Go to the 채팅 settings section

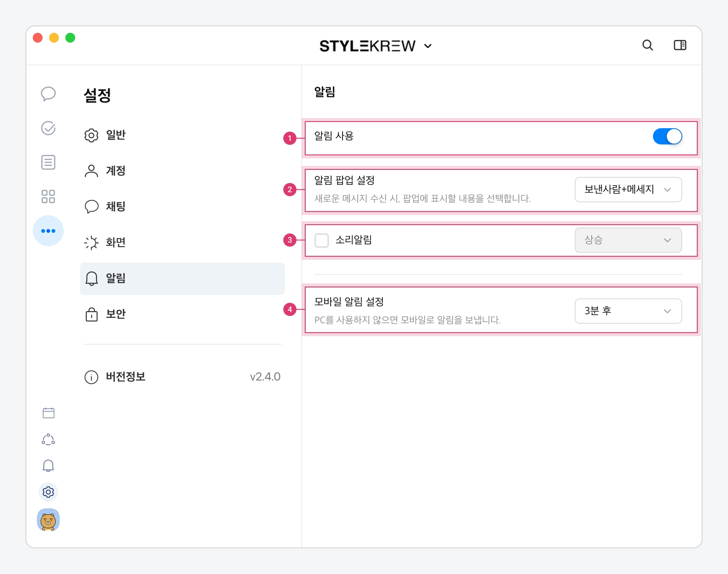(x=116, y=207)
